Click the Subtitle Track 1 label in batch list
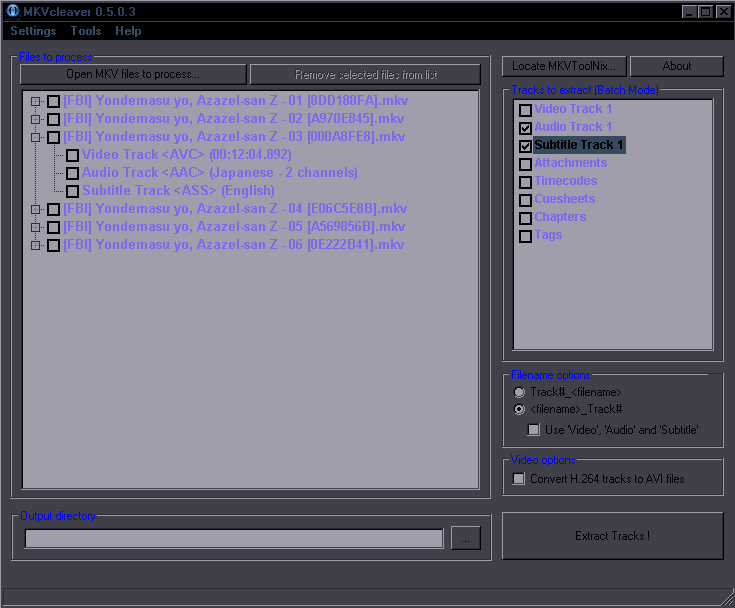This screenshot has width=735, height=608. click(579, 145)
